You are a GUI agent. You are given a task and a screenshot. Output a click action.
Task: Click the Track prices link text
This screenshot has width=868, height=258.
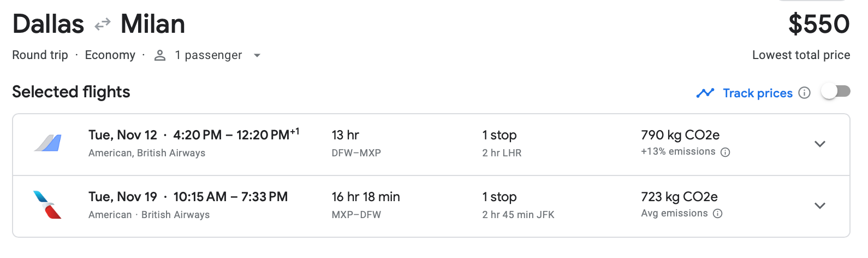[757, 93]
